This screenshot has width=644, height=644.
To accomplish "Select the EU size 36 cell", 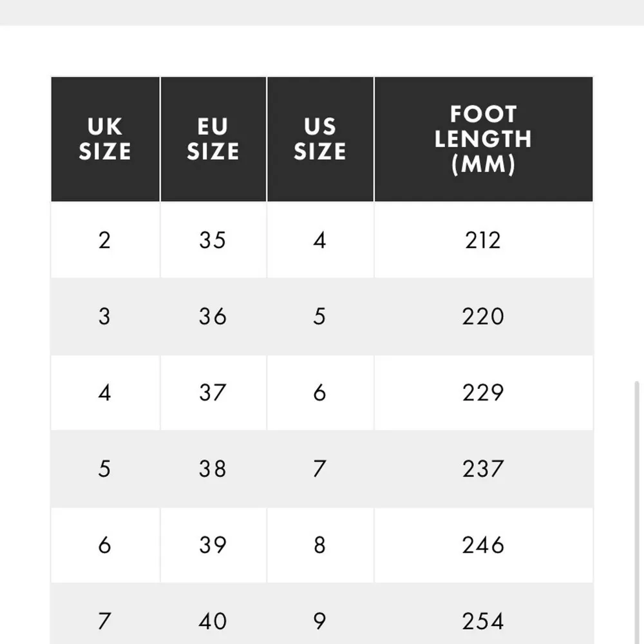I will pos(213,316).
